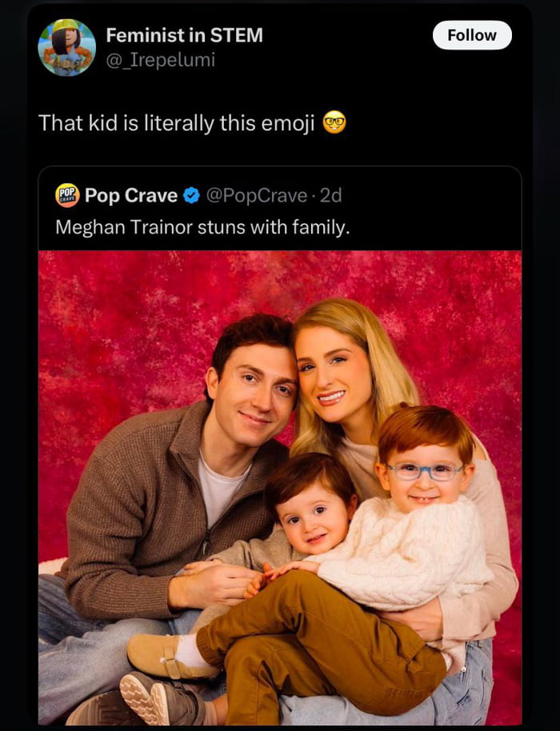Viewport: 560px width, 731px height.
Task: Open the "Meghan Trainor stuns with family" quoted text
Action: [x=202, y=227]
